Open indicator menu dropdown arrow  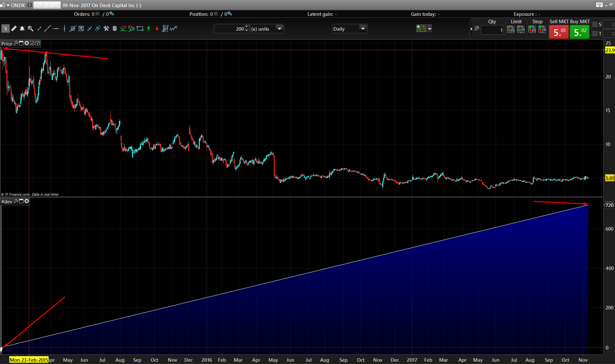pos(430,29)
